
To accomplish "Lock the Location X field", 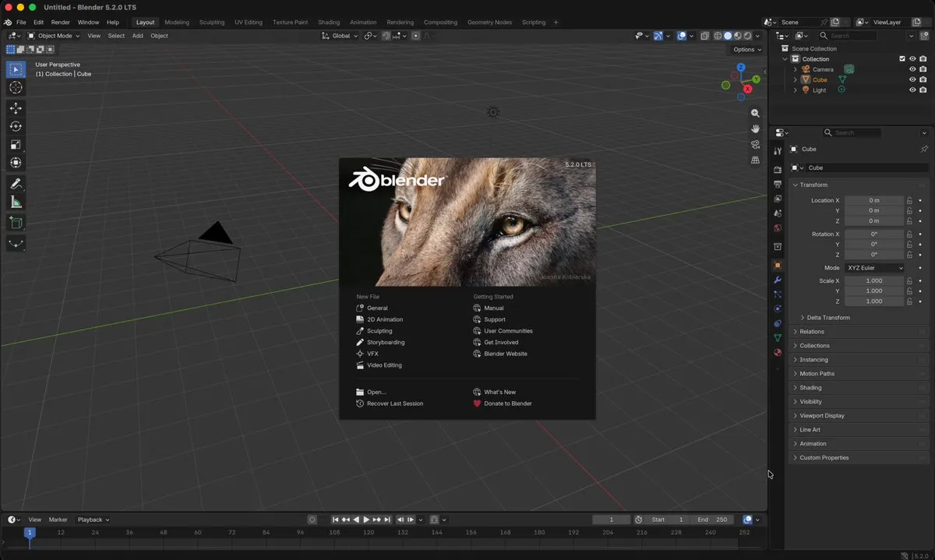I will (909, 201).
